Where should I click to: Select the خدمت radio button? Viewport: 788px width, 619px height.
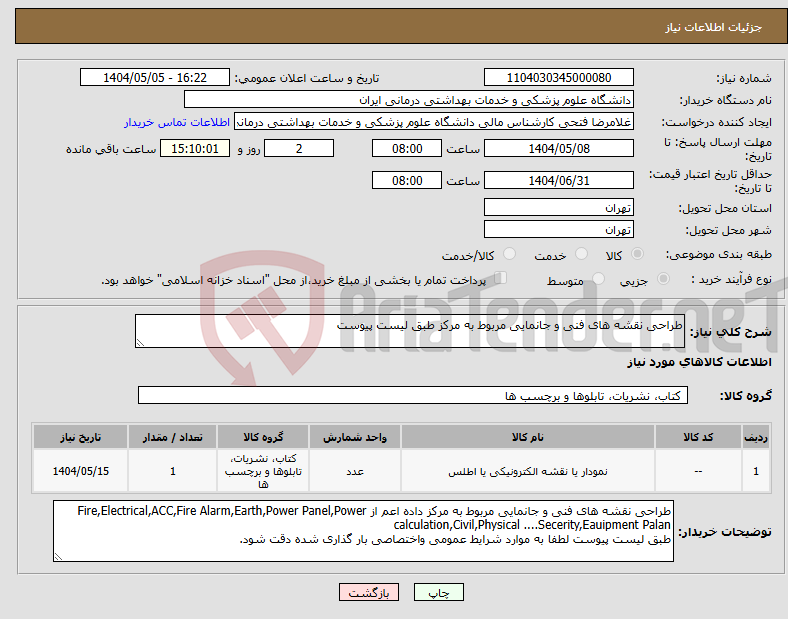click(x=581, y=254)
